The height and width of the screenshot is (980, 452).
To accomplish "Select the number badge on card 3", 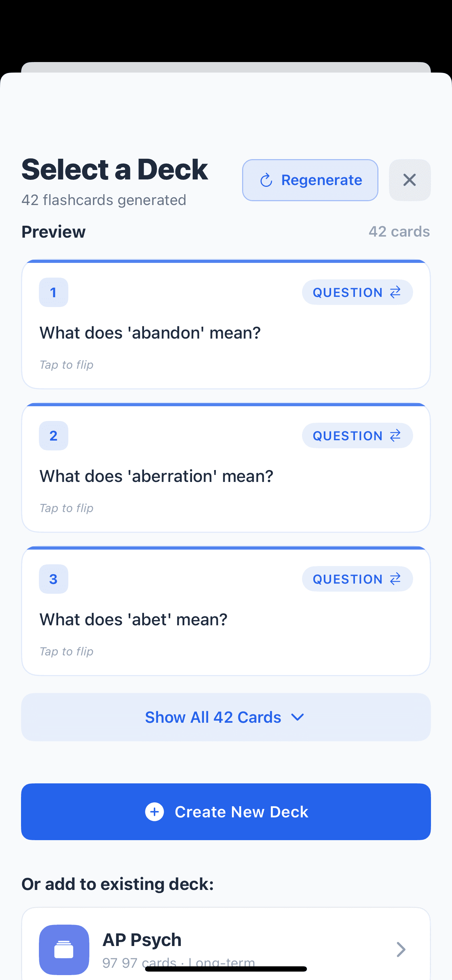I will [x=53, y=579].
